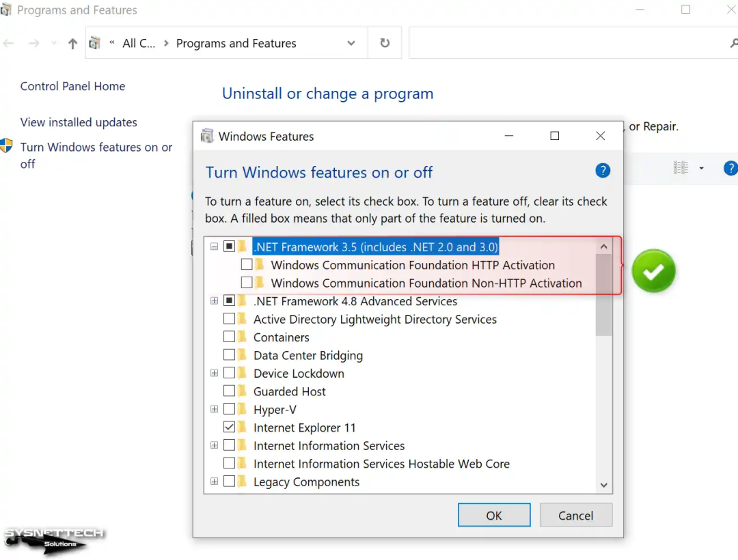This screenshot has width=738, height=560.
Task: Check the Internet Information Services checkbox
Action: coord(229,445)
